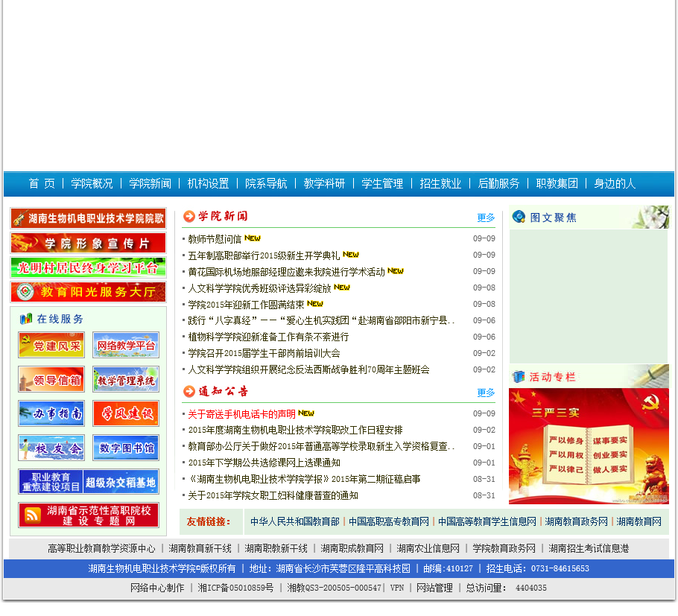Open the 领导信箱 icon
Image resolution: width=678 pixels, height=616 pixels.
click(51, 379)
